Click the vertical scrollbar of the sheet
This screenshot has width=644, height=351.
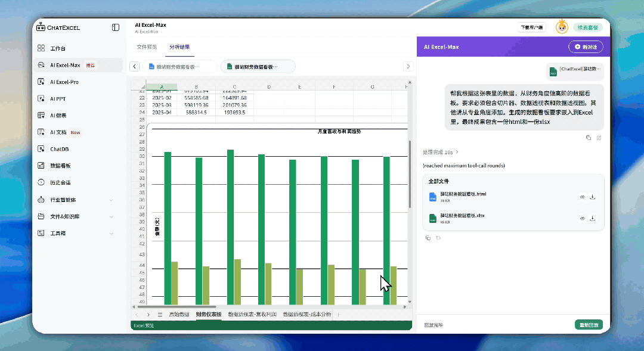pyautogui.click(x=410, y=175)
